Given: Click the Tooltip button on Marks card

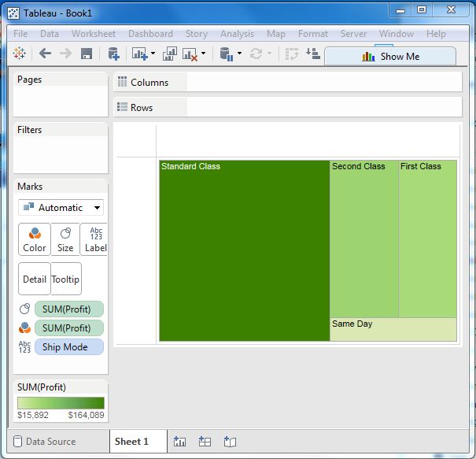Looking at the screenshot, I should click(x=66, y=279).
